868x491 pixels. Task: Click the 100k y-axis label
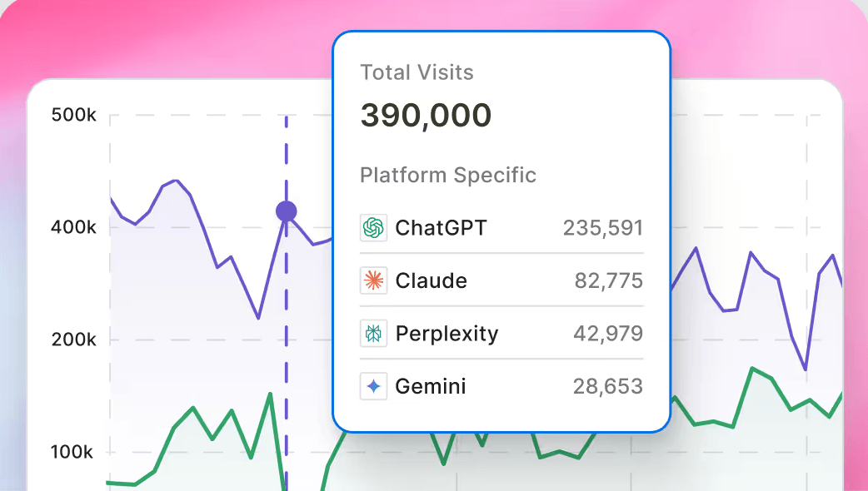(74, 453)
